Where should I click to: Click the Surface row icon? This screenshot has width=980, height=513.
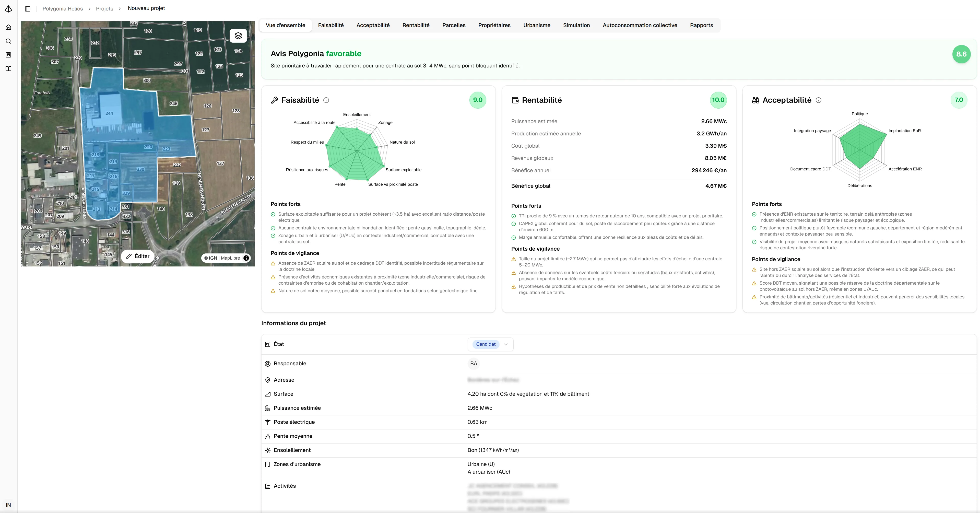(267, 394)
